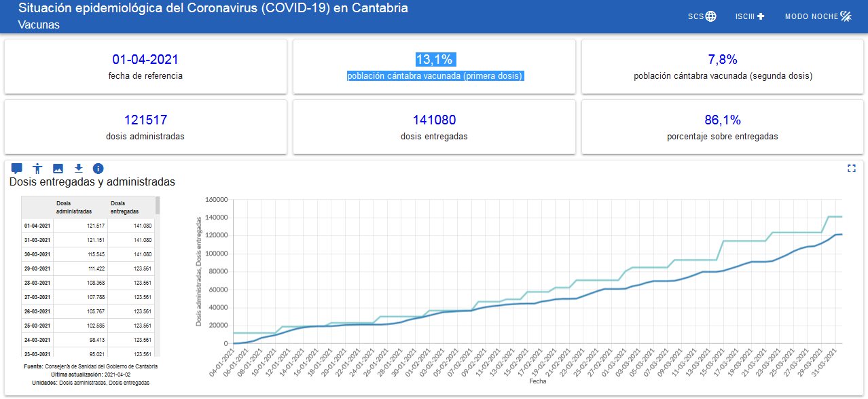Click 'población cántabra vacunada (primera dosis)' label
Viewport: 868px width, 399px height.
click(x=435, y=75)
